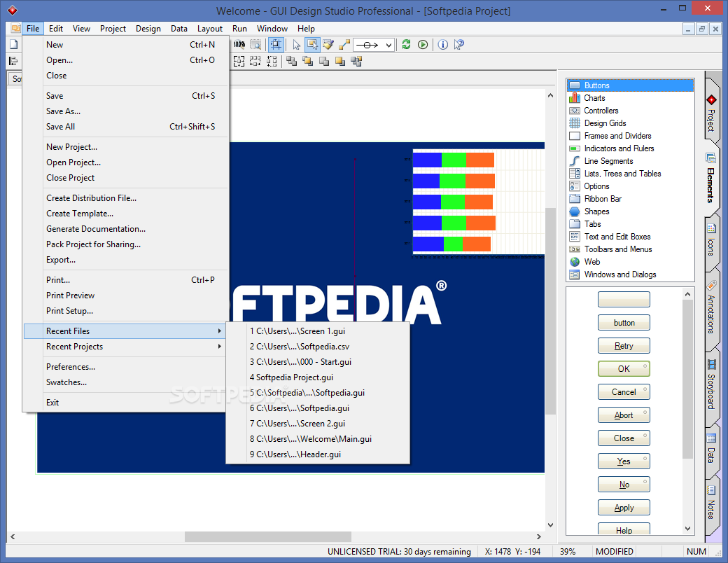The height and width of the screenshot is (563, 728).
Task: Open the Layout menu
Action: pos(210,29)
